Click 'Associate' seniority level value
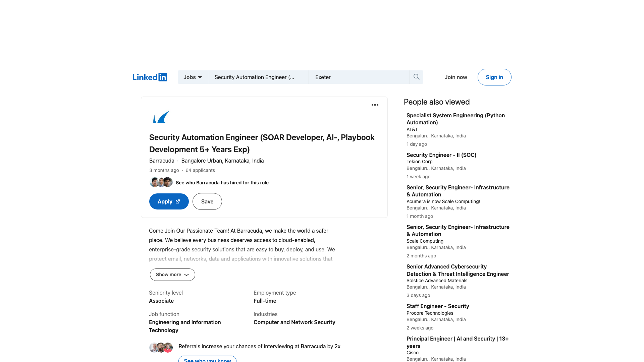644x362 pixels. click(161, 301)
